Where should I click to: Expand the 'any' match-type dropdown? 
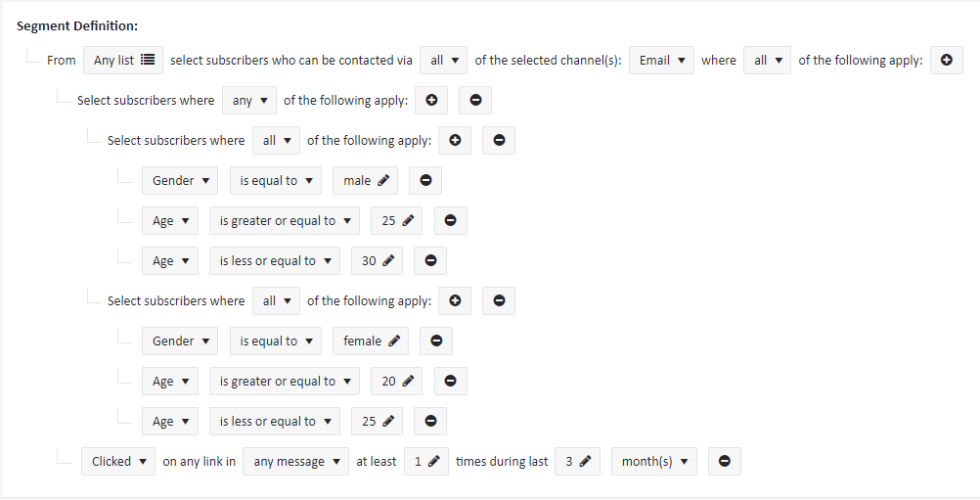point(249,100)
